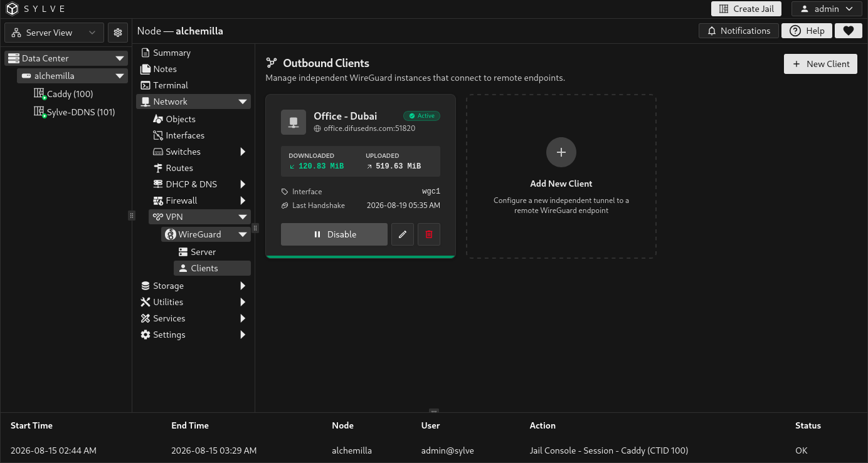Collapse the alchemilla node arrow
Screen dimensions: 868x463
(x=120, y=76)
